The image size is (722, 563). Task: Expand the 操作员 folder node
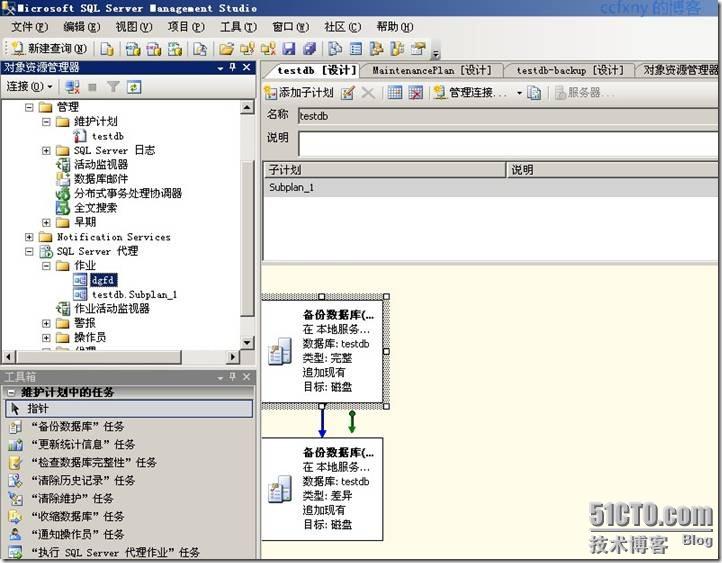point(46,337)
